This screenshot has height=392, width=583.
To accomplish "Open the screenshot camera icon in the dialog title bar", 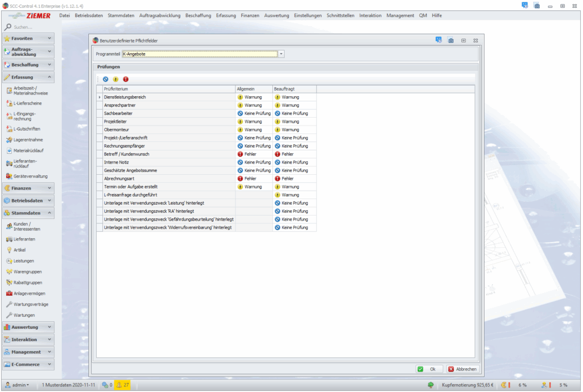I will [451, 41].
